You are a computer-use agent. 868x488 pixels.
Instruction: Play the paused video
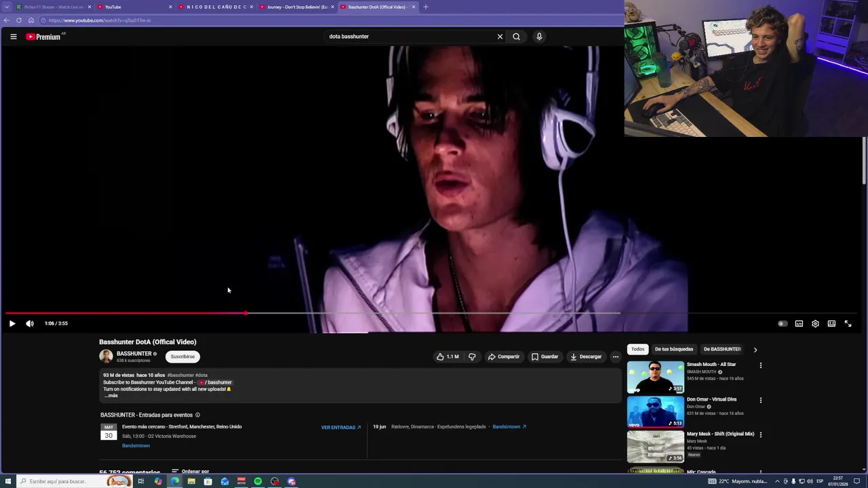(x=12, y=323)
